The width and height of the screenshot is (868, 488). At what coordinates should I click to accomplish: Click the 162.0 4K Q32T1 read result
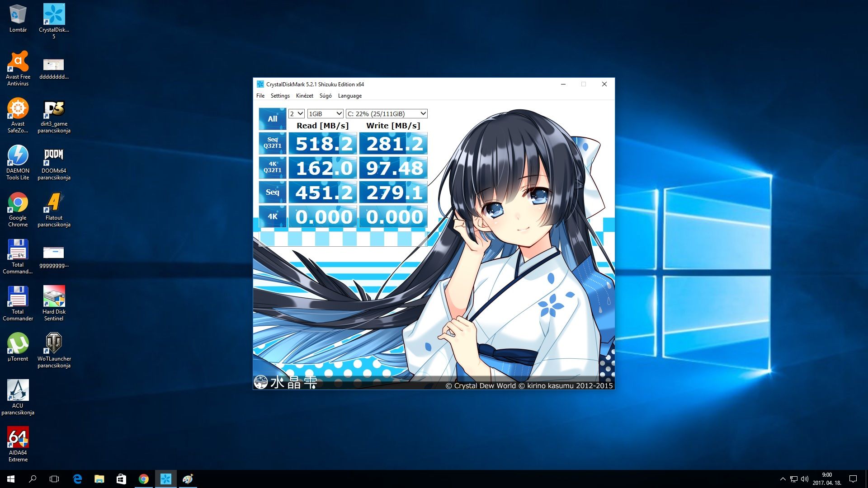click(323, 168)
